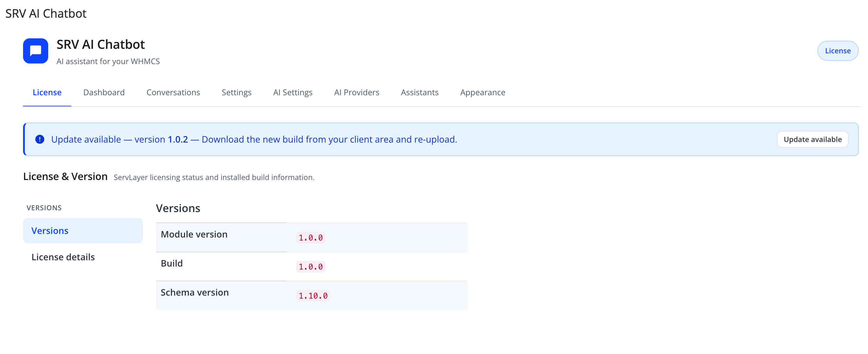
Task: Click the Build row label
Action: pyautogui.click(x=172, y=263)
